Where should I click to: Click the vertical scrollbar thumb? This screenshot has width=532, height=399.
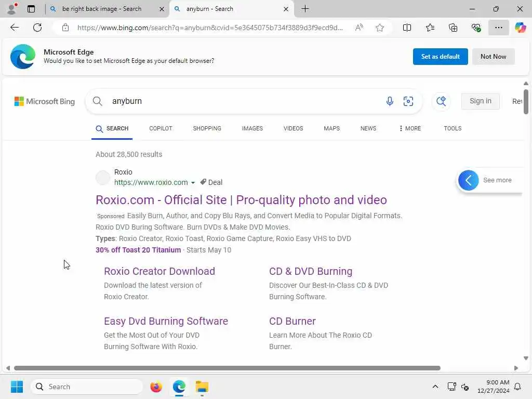pyautogui.click(x=526, y=102)
